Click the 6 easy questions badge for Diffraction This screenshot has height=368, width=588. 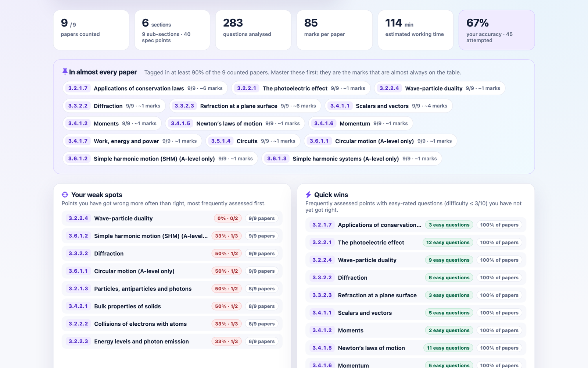pos(449,278)
